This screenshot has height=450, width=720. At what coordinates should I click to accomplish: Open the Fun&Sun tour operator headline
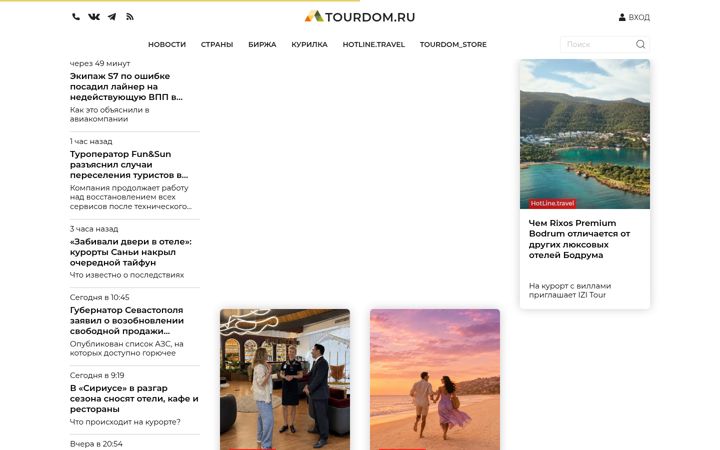(129, 164)
